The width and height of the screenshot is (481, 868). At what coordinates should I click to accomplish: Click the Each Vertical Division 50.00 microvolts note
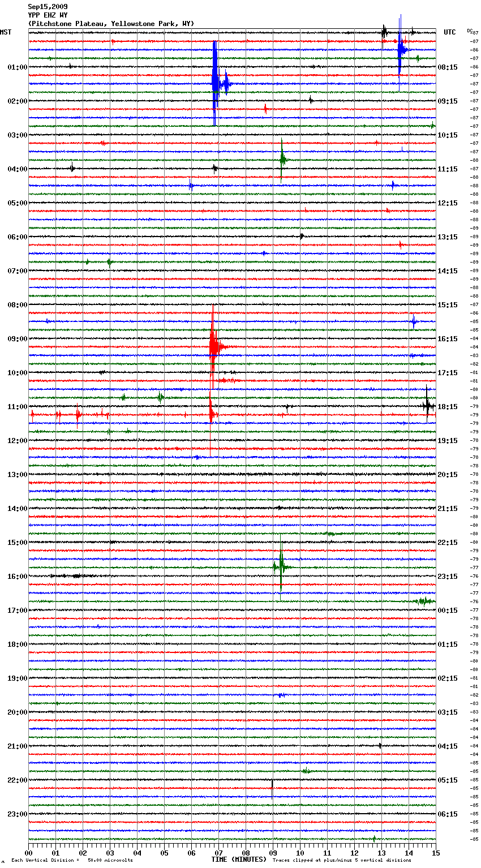coord(72,861)
